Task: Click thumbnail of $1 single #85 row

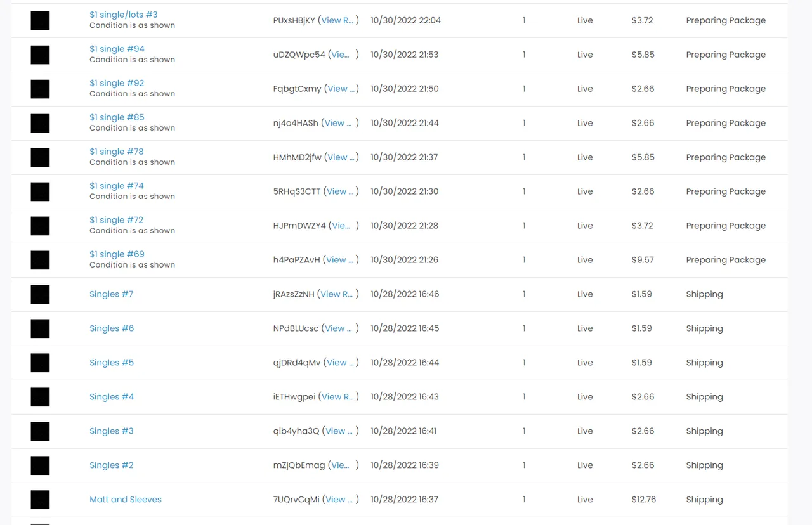Action: tap(40, 123)
